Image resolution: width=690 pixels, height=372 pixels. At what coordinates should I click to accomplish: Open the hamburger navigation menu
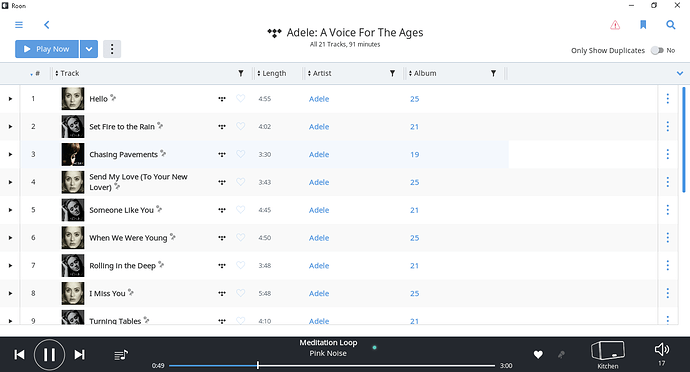[x=19, y=25]
